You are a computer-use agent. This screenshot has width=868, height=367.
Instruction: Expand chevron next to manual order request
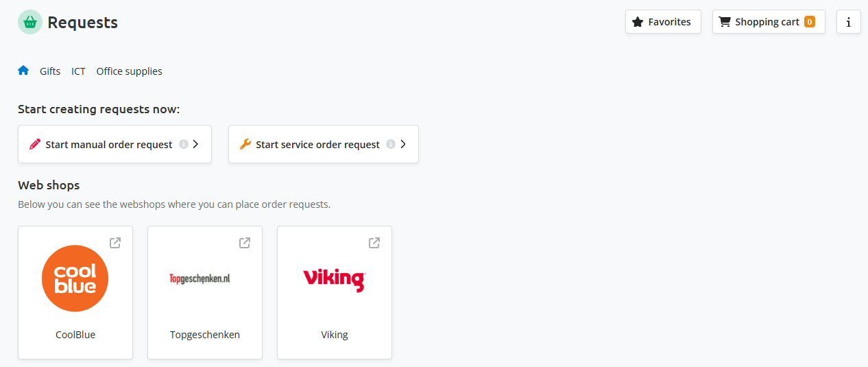click(x=195, y=144)
